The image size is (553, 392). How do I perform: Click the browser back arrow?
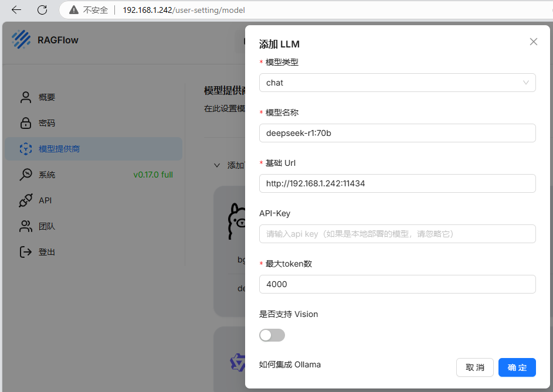coord(16,10)
